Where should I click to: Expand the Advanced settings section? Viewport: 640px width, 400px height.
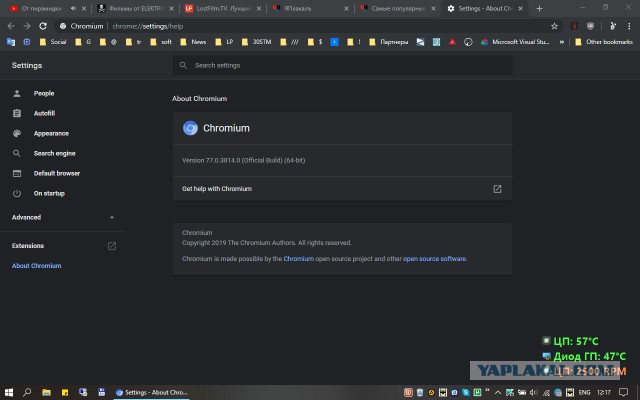63,218
